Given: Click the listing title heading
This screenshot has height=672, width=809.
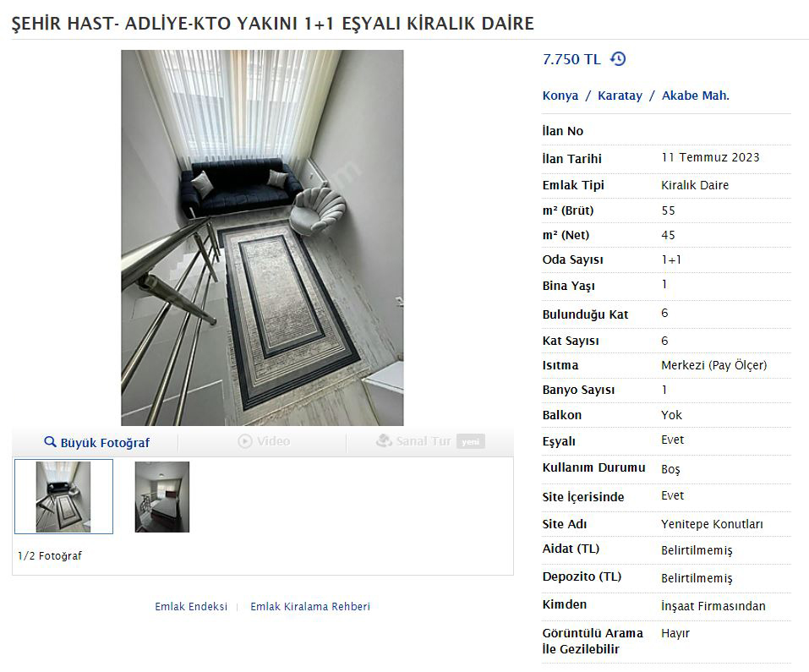Looking at the screenshot, I should click(x=272, y=24).
